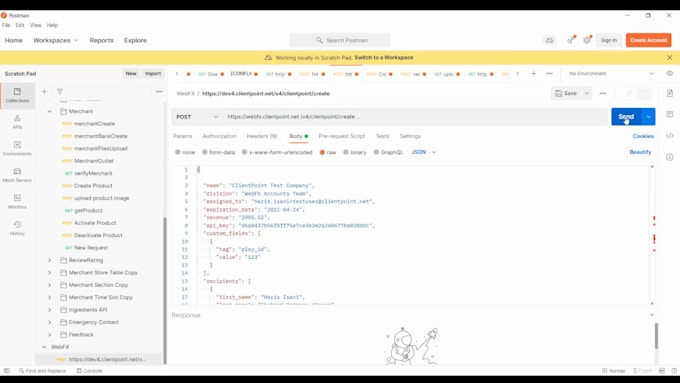Screen dimensions: 680x383
Task: Open collections sidebar more options ellipsis
Action: tap(159, 92)
